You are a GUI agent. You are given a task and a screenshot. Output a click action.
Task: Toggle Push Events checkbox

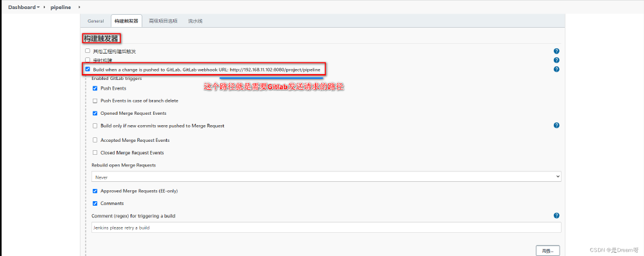coord(95,88)
